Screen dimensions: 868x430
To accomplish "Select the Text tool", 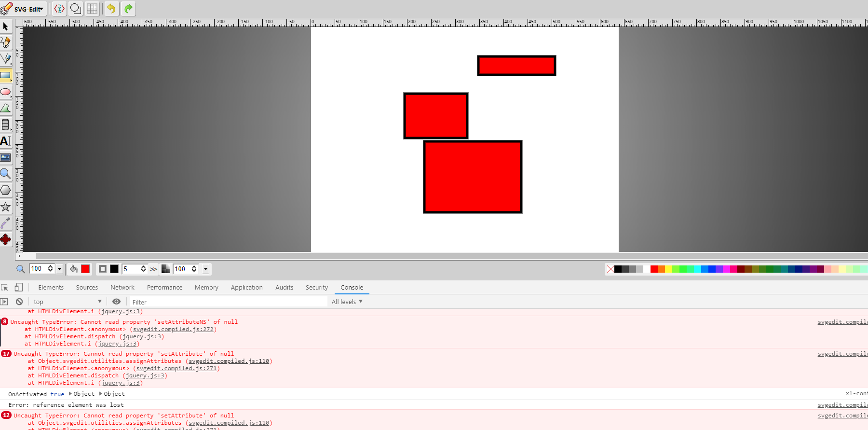I will coord(6,141).
